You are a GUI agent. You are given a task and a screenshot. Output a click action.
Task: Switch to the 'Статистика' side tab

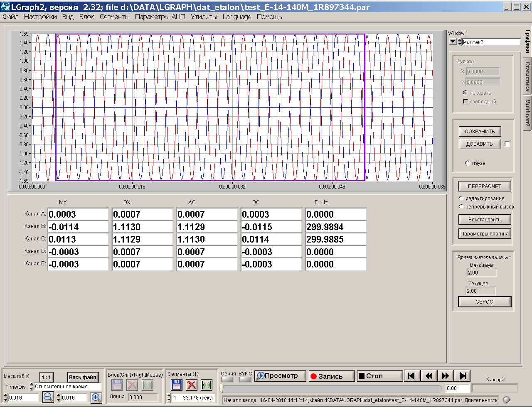coord(527,76)
